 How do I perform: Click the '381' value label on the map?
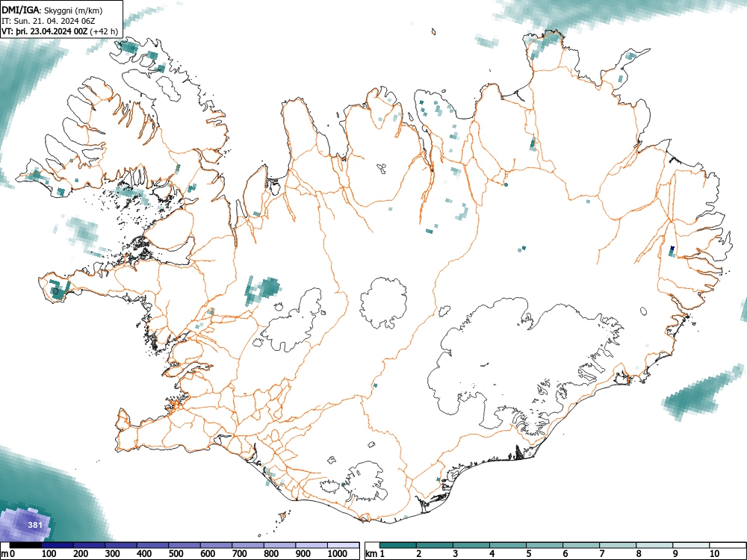(35, 525)
